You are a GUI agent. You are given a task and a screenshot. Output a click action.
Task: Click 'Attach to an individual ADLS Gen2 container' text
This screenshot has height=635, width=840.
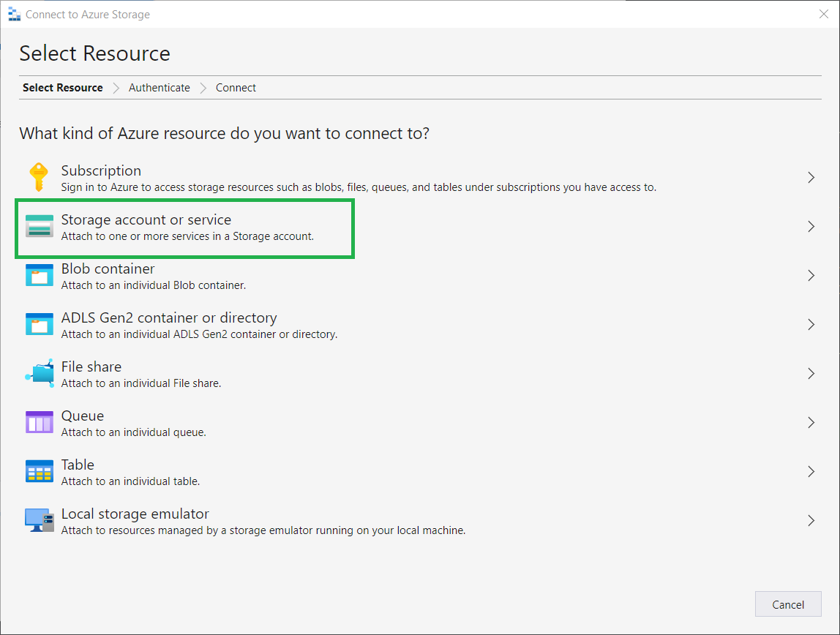[199, 334]
